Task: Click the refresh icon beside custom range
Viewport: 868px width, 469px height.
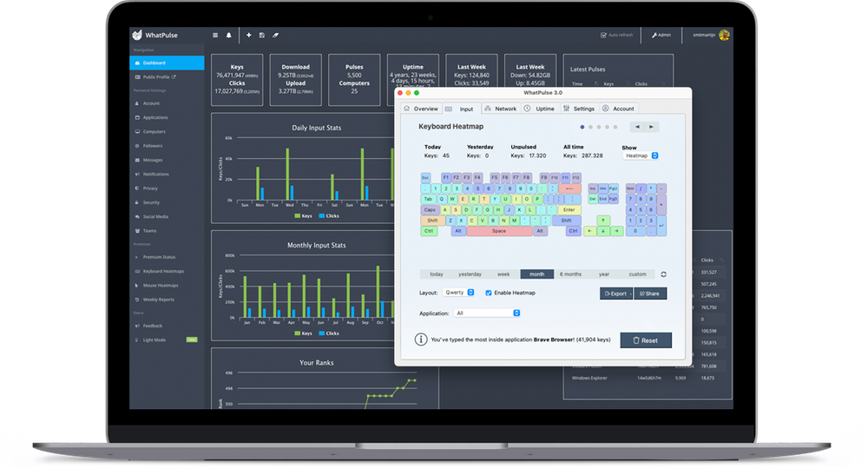Action: coord(663,274)
